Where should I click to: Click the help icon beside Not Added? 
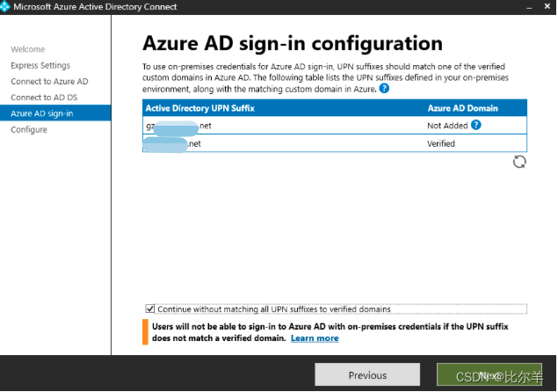click(475, 125)
